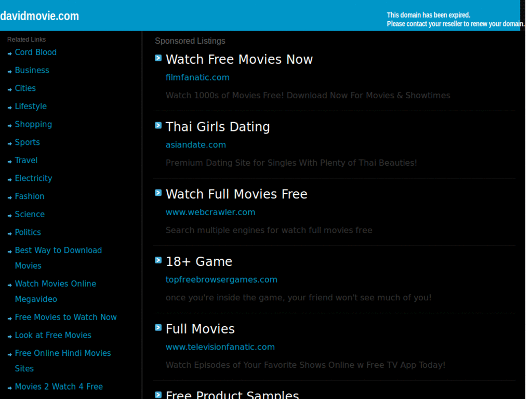Click the blue arrow icon beside 18+ Game

158,260
